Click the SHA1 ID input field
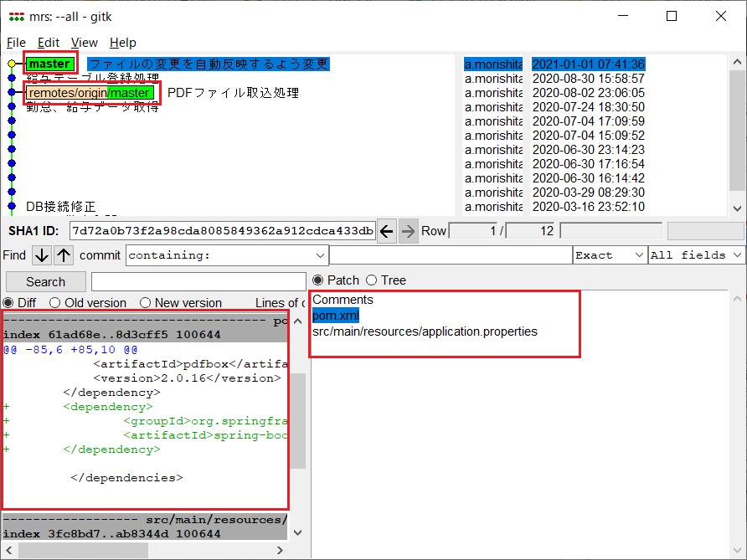This screenshot has height=560, width=747. click(223, 231)
